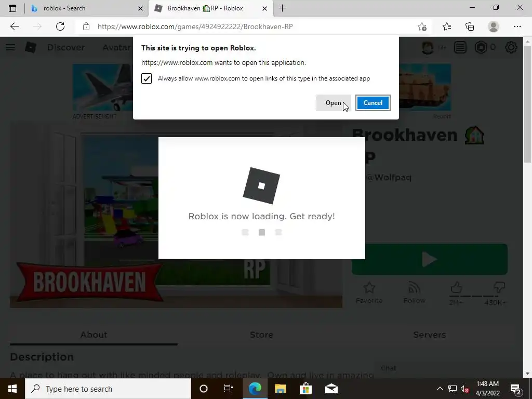Click the Report ad link
Image resolution: width=532 pixels, height=399 pixels.
coord(442,116)
